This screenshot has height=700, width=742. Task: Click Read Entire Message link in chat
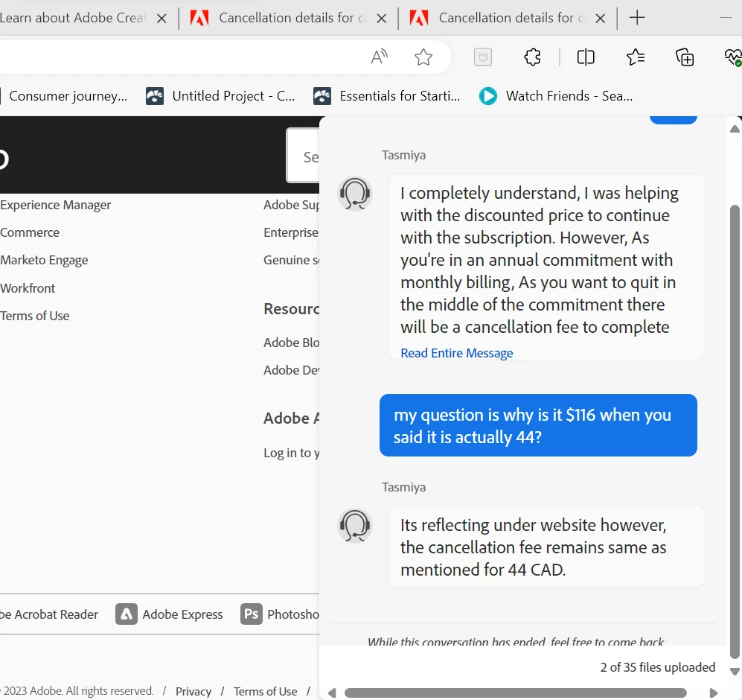coord(457,353)
